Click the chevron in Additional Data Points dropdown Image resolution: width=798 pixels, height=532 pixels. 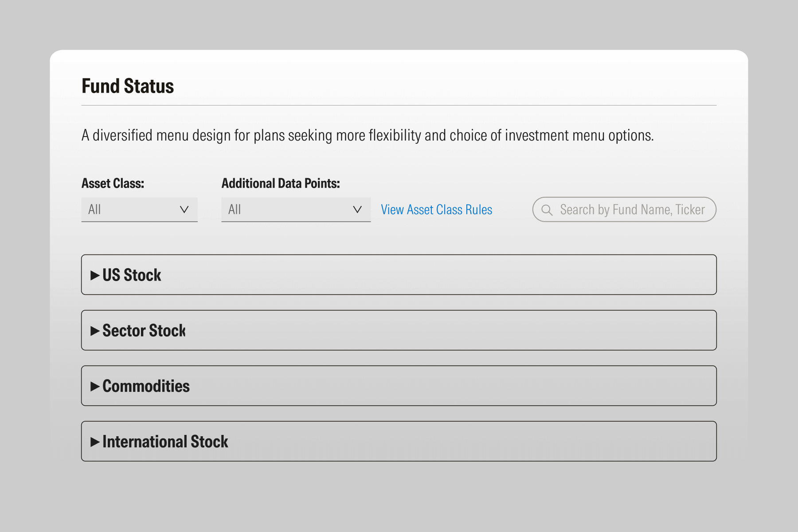point(357,210)
